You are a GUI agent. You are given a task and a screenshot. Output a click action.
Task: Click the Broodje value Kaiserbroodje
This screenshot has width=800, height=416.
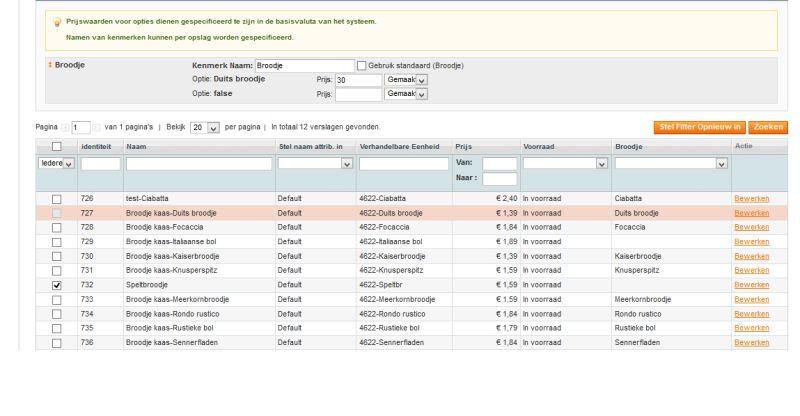[x=638, y=256]
